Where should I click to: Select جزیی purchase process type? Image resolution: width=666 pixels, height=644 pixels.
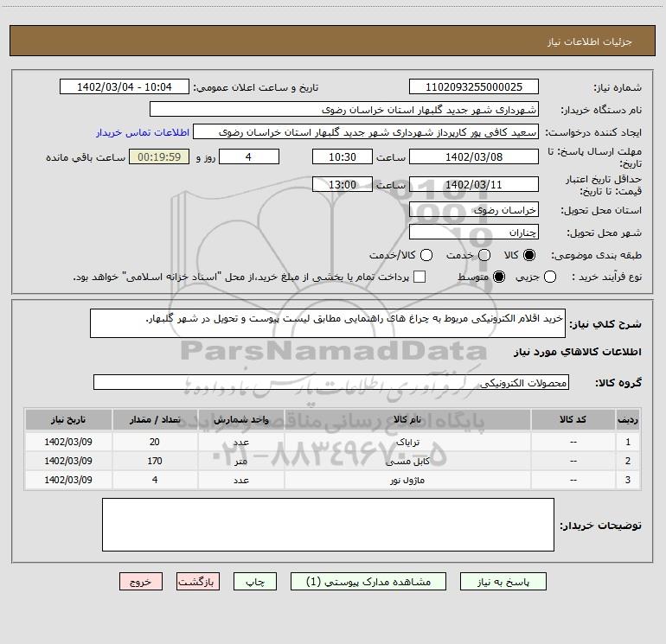click(550, 277)
